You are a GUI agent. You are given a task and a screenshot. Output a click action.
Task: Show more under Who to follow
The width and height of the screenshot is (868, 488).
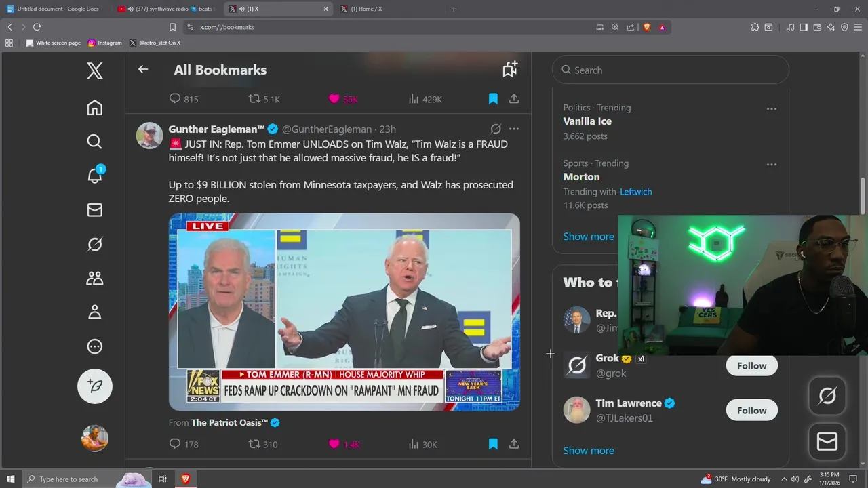coord(589,451)
